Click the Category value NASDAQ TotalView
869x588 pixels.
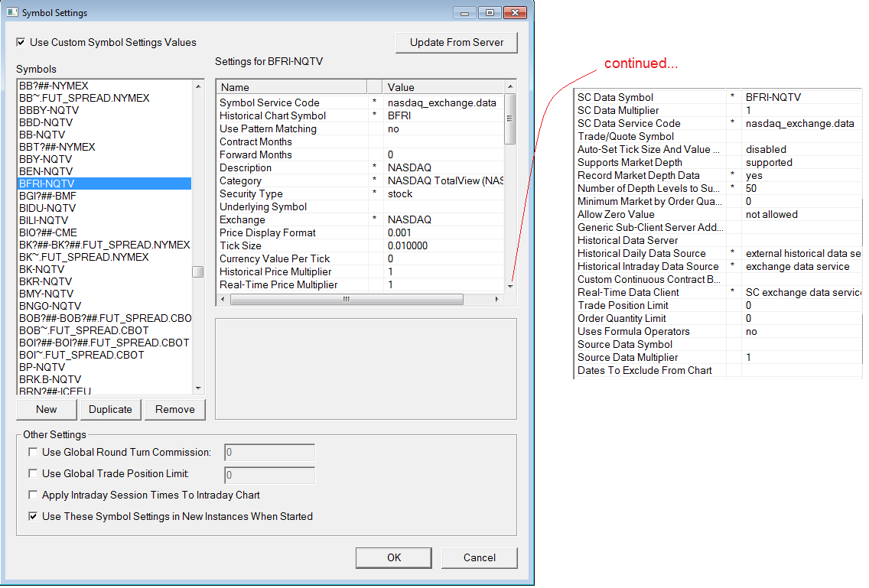pos(445,180)
